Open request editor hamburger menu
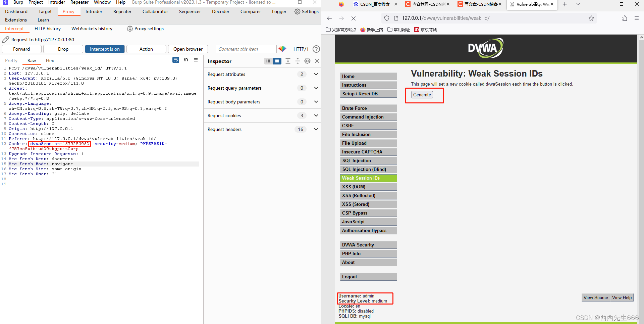644x324 pixels. click(x=196, y=60)
